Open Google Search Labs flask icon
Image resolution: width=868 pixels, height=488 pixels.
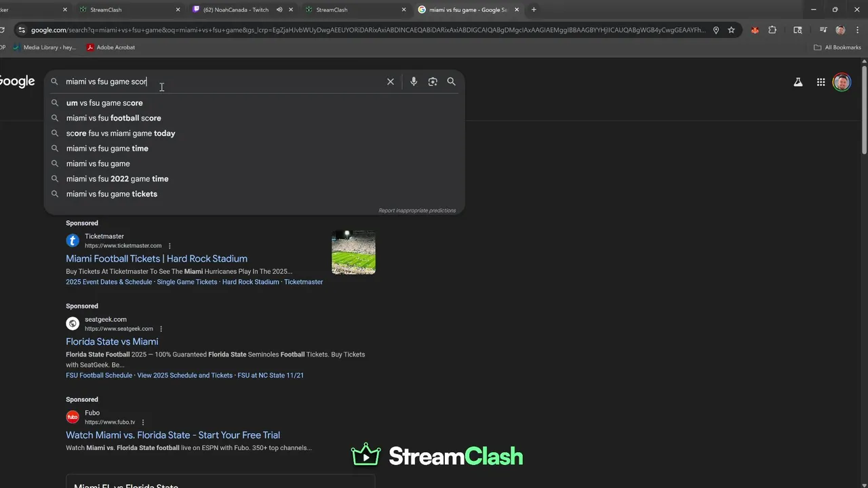pos(798,82)
